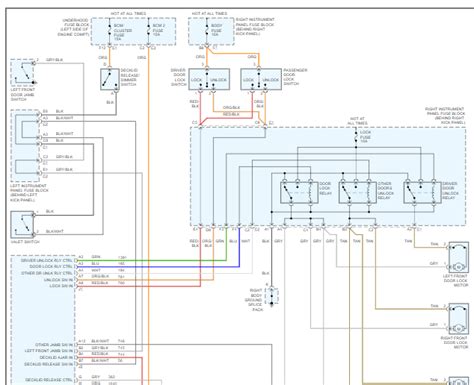The height and width of the screenshot is (385, 474).
Task: Click the driver door lock switch box
Action: tap(209, 79)
